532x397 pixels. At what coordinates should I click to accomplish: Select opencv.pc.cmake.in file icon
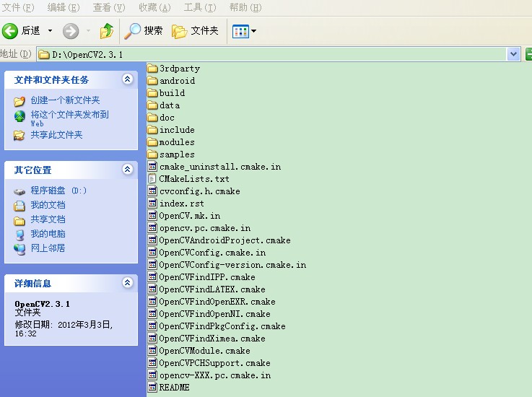pos(153,227)
